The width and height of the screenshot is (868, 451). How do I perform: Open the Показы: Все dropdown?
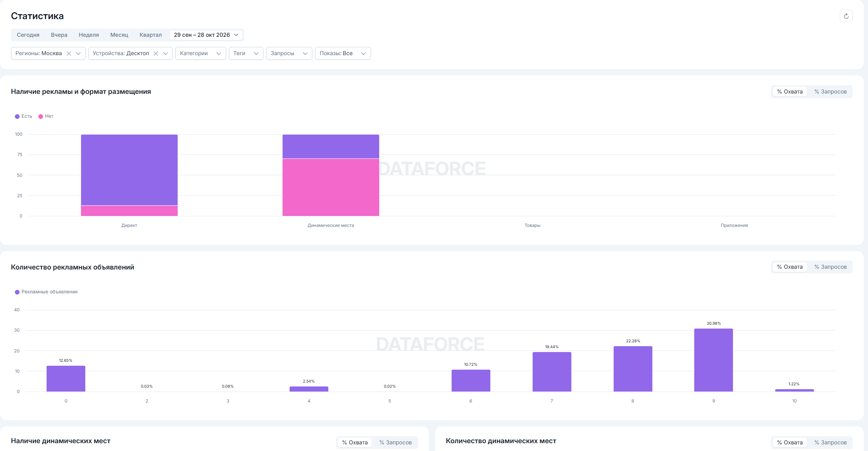[x=343, y=53]
